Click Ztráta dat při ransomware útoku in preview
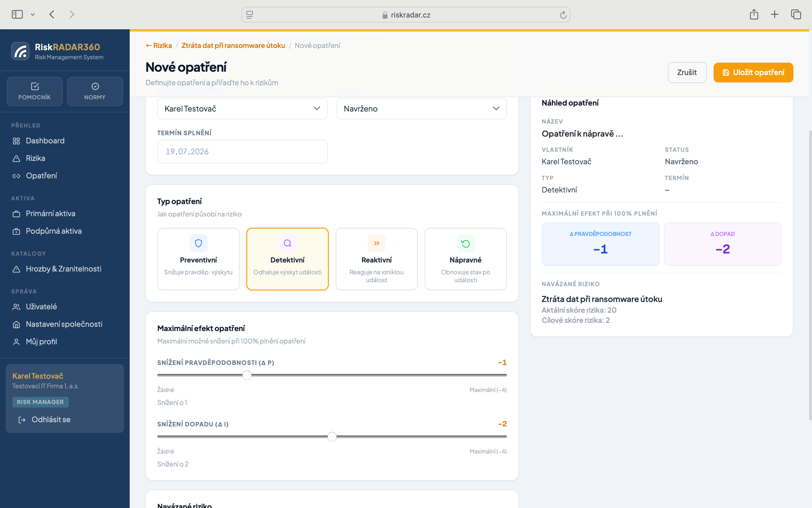This screenshot has width=812, height=508. pos(602,299)
